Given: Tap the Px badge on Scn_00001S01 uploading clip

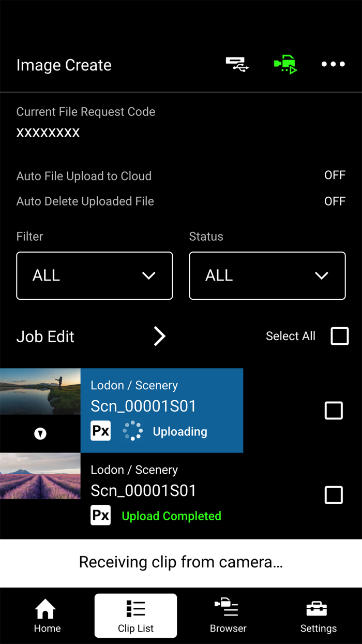Looking at the screenshot, I should pos(100,430).
